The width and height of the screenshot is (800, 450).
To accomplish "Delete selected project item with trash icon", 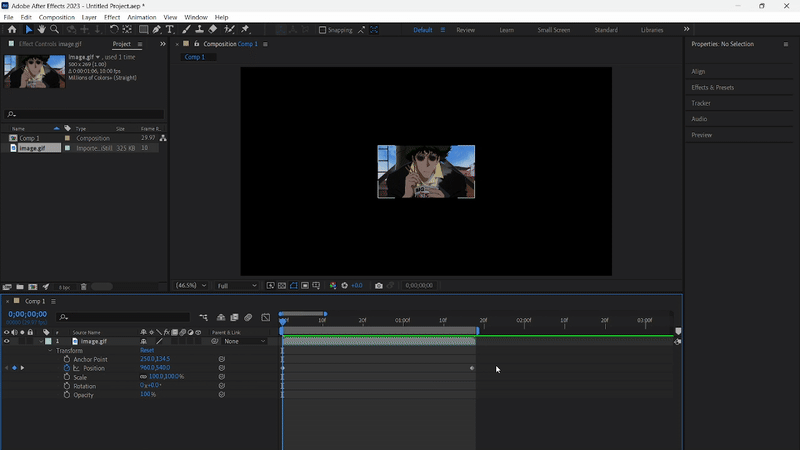I will pyautogui.click(x=84, y=287).
